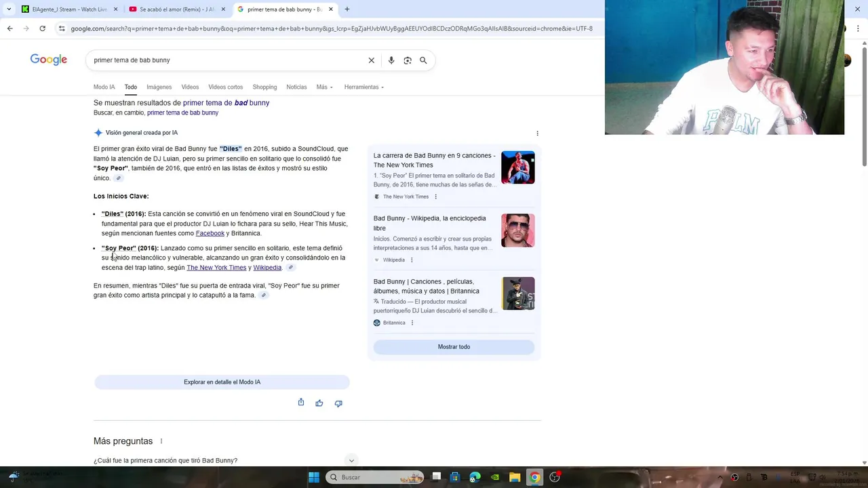The image size is (868, 488).
Task: Switch to Imágenes tab
Action: [x=159, y=87]
